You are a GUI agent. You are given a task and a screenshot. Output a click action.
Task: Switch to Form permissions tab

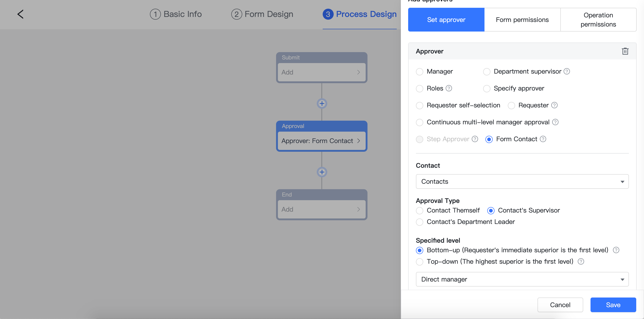click(x=522, y=20)
